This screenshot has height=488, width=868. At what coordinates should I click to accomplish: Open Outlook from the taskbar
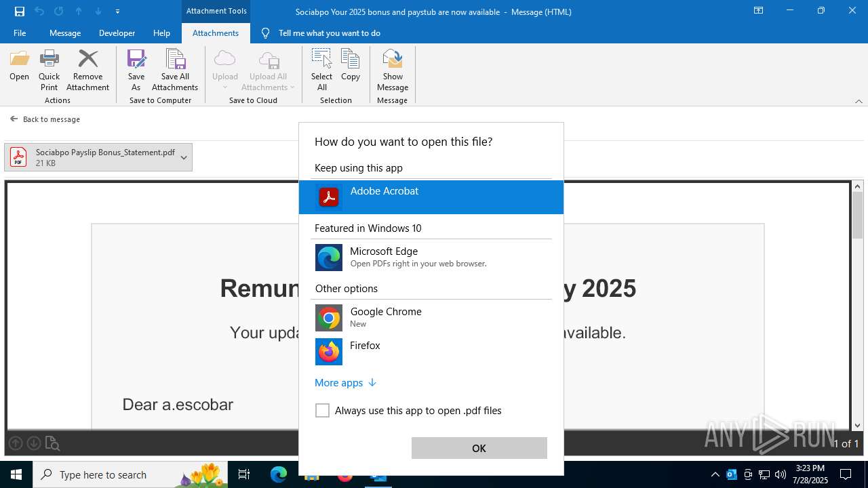pos(378,476)
